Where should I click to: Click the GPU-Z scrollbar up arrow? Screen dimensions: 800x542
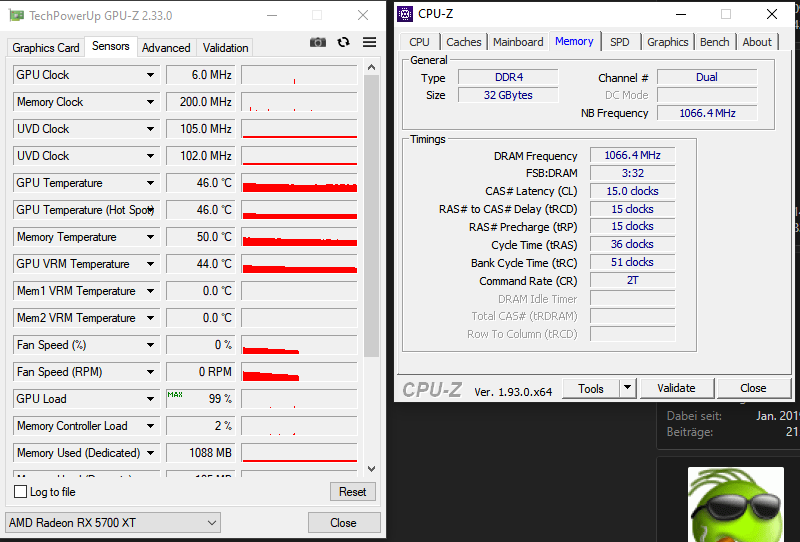371,67
